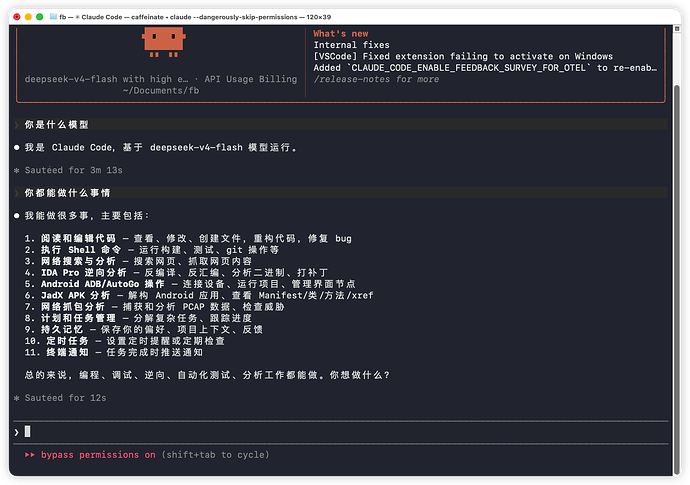This screenshot has width=690, height=485.
Task: Click the '~/Documents/fb' path
Action: click(161, 91)
